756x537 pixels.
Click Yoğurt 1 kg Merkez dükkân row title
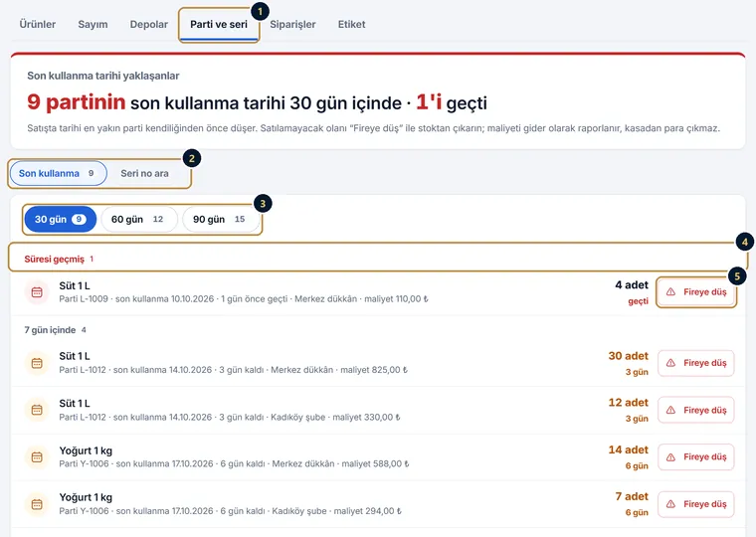pos(86,450)
